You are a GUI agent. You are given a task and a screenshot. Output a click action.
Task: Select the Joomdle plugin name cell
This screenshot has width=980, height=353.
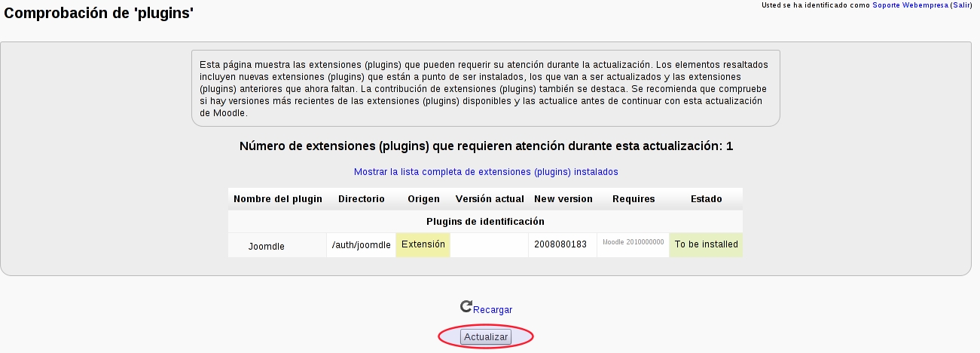click(267, 246)
